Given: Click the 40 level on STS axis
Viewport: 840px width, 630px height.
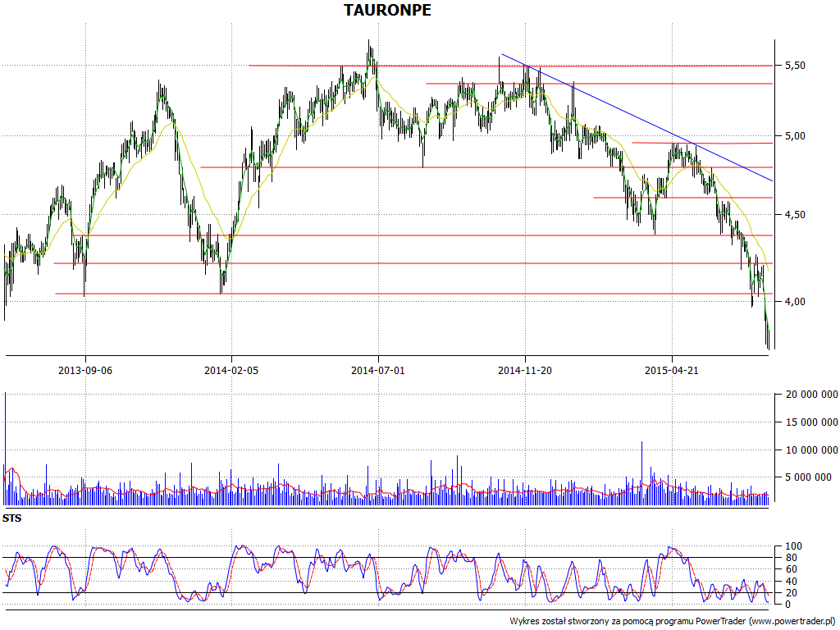Looking at the screenshot, I should pyautogui.click(x=791, y=582).
